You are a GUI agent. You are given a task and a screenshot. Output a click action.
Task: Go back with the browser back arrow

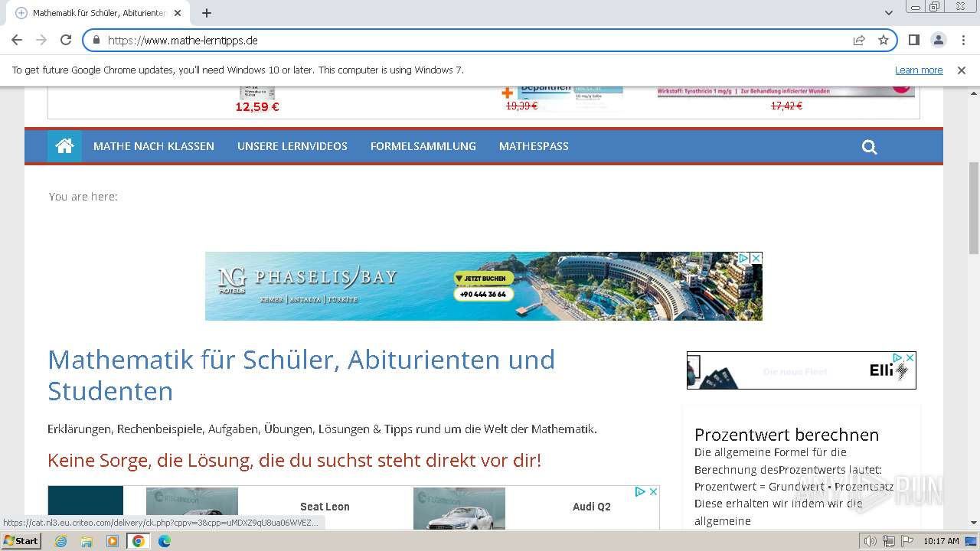pyautogui.click(x=17, y=40)
